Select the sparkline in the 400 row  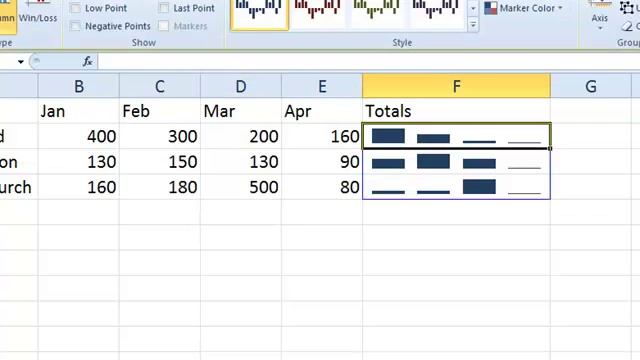456,136
